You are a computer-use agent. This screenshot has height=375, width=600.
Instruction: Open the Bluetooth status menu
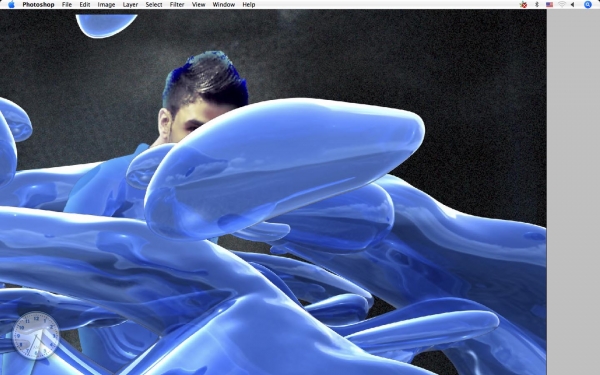click(x=536, y=5)
